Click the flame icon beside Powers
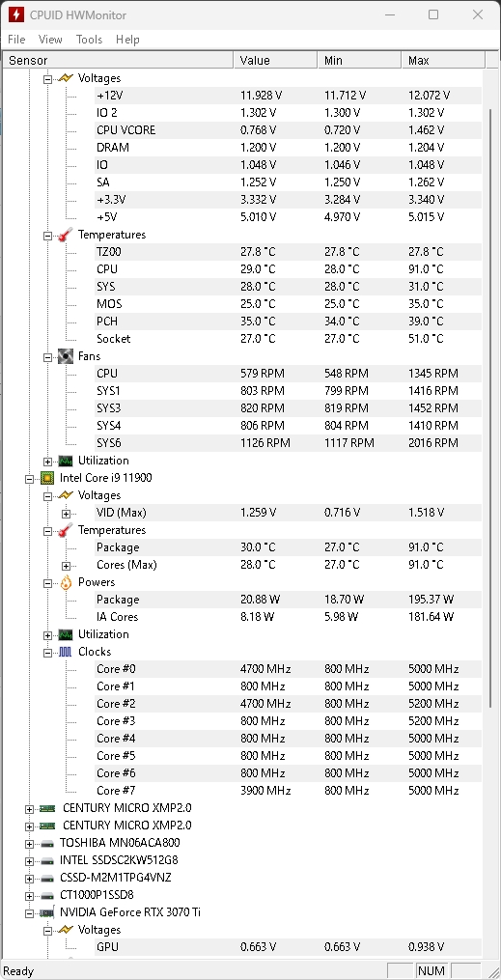The height and width of the screenshot is (980, 501). tap(66, 582)
